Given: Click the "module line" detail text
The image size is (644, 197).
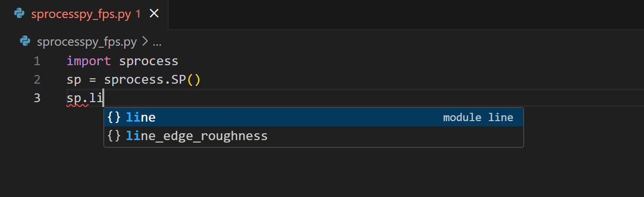Looking at the screenshot, I should (x=478, y=117).
